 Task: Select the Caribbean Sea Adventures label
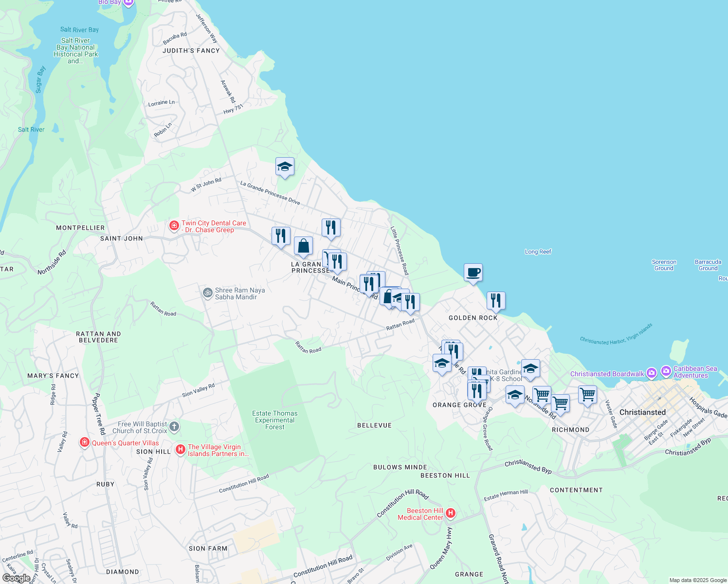[x=695, y=372]
